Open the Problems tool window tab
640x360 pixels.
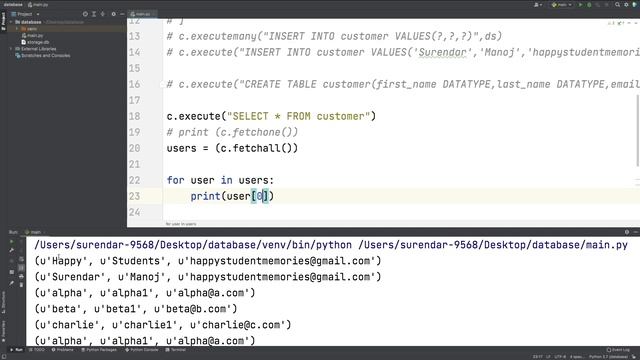tap(62, 350)
